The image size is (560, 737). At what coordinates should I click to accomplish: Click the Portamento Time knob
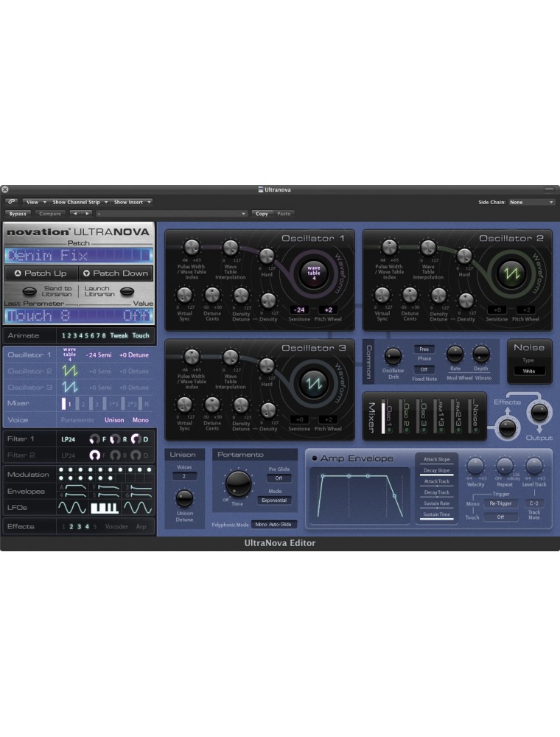click(x=238, y=483)
